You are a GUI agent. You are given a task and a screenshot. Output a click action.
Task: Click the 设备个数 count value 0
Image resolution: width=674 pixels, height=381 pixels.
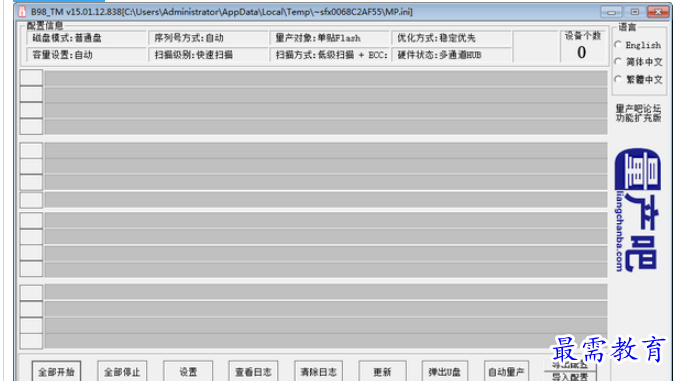coord(582,52)
